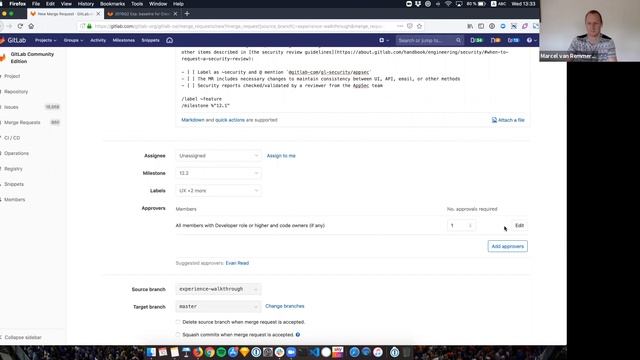Open Snippets in the sidebar
This screenshot has height=360, width=640.
[x=14, y=184]
